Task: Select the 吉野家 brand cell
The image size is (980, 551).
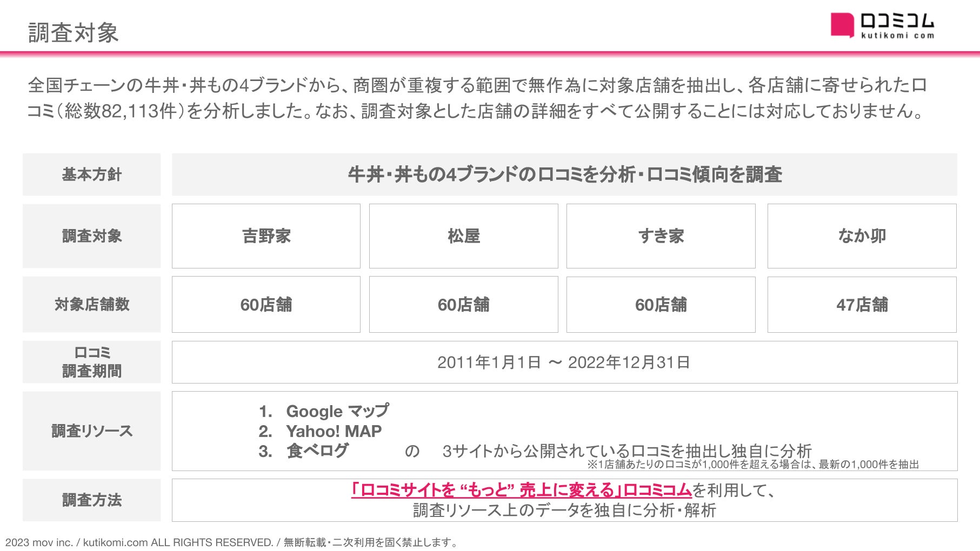Action: tap(266, 236)
